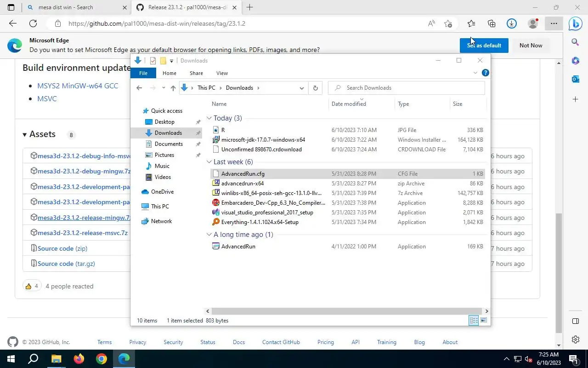Click Explorer Properties quick access icon

pos(153,61)
